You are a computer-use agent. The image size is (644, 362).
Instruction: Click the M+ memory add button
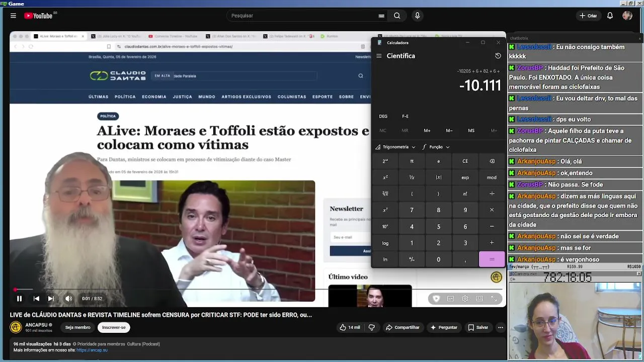427,131
